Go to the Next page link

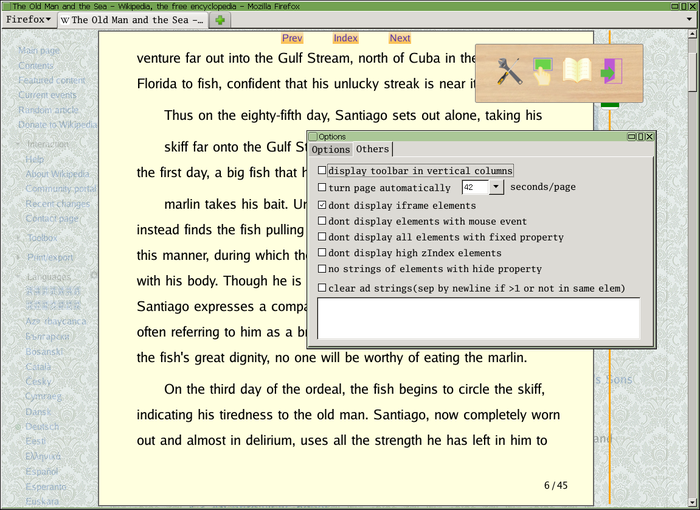click(400, 38)
